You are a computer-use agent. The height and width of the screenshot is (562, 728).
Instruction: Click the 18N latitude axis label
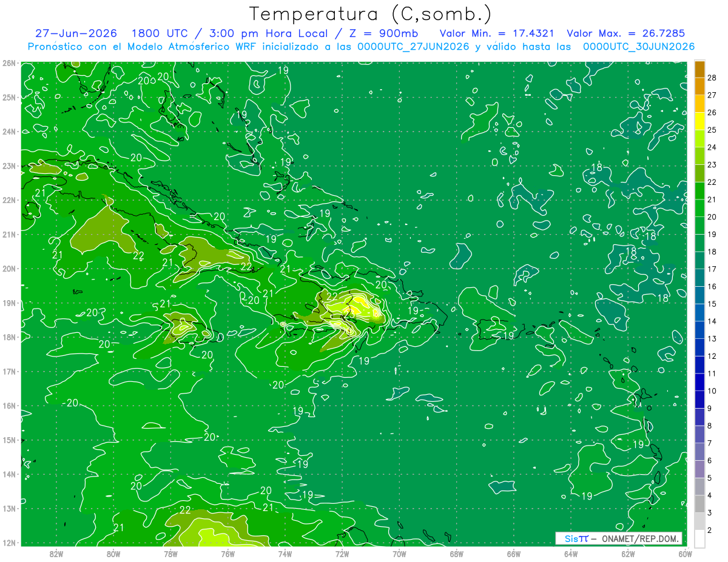[8, 336]
